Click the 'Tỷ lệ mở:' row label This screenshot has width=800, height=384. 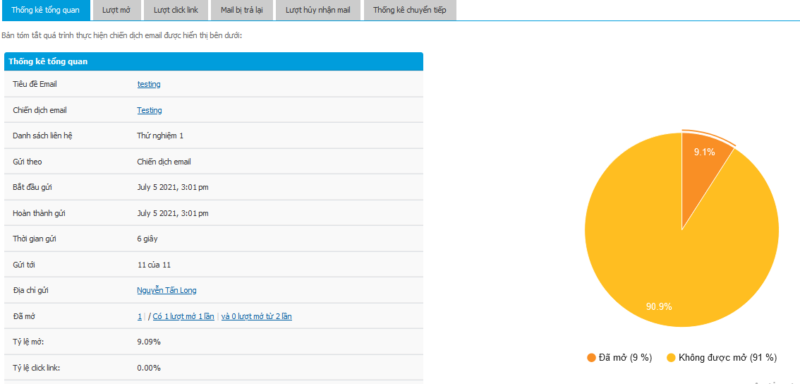[28, 342]
